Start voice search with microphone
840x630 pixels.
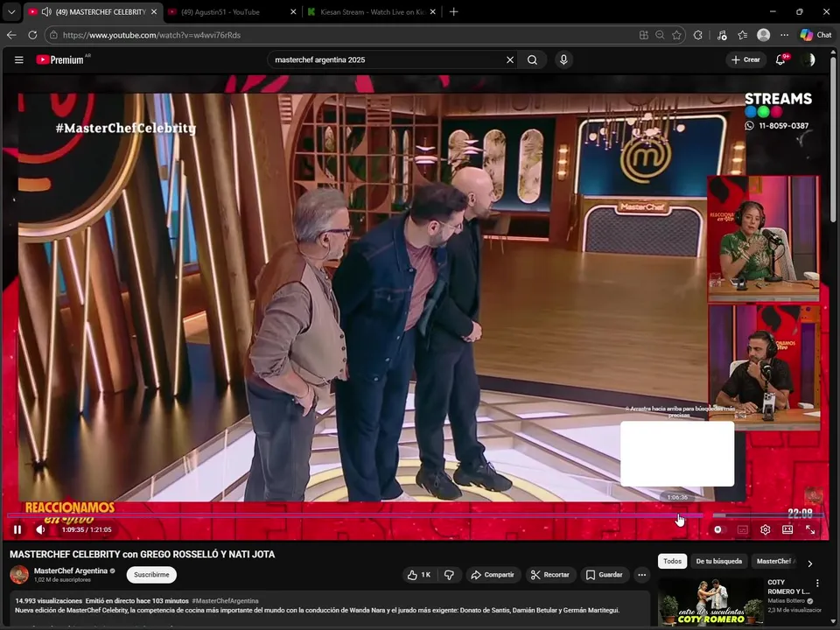pos(563,59)
